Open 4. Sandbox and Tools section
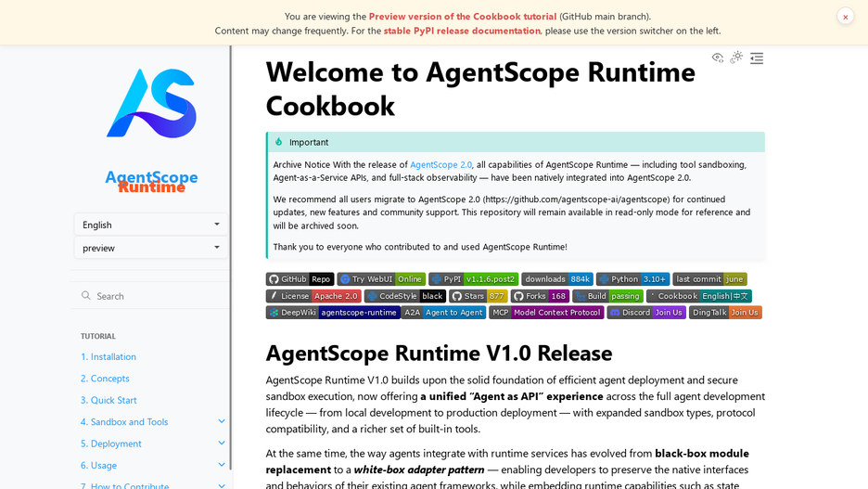868x489 pixels. pos(124,421)
